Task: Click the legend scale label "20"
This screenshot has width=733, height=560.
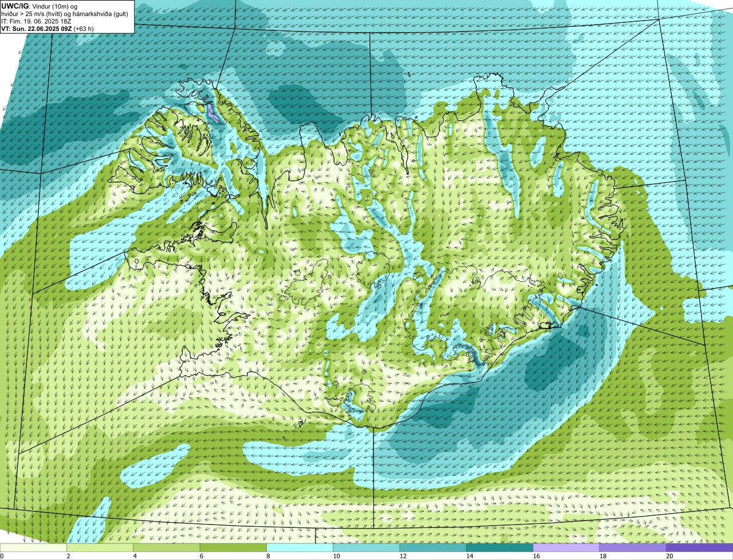Action: click(669, 556)
